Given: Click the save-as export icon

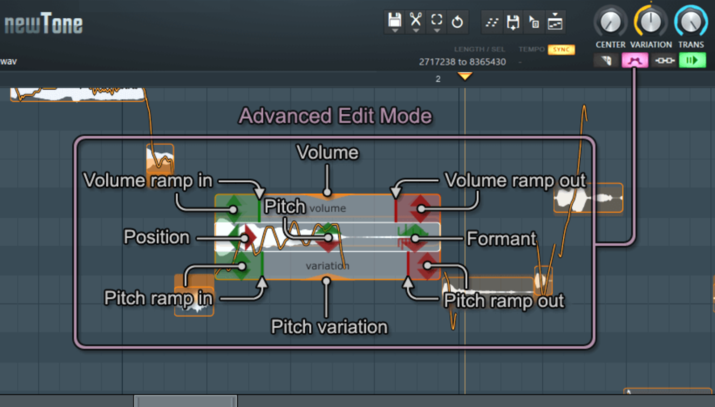Looking at the screenshot, I should tap(513, 21).
